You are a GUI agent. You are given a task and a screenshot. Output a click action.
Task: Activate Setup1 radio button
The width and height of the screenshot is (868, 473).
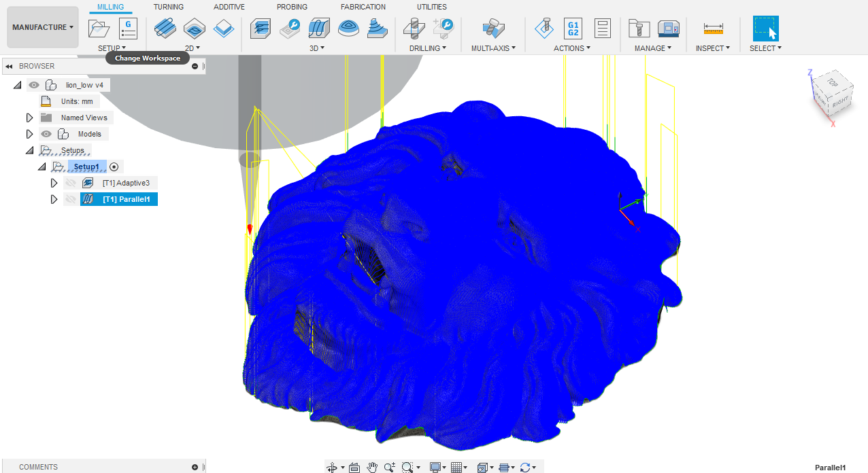coord(114,167)
